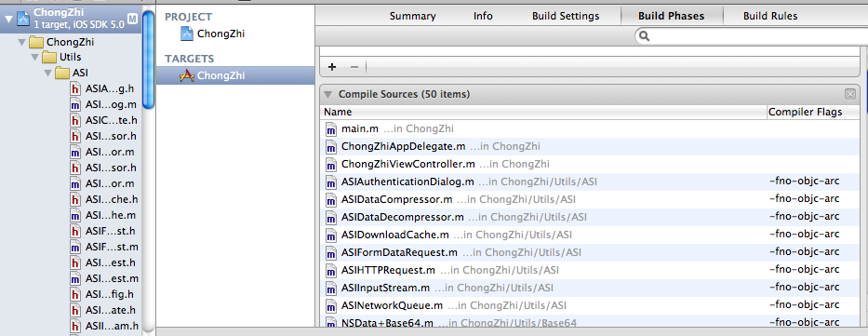Click the file icon next to ASIDownloadCache.m
Screen dimensions: 868x336
tap(331, 235)
